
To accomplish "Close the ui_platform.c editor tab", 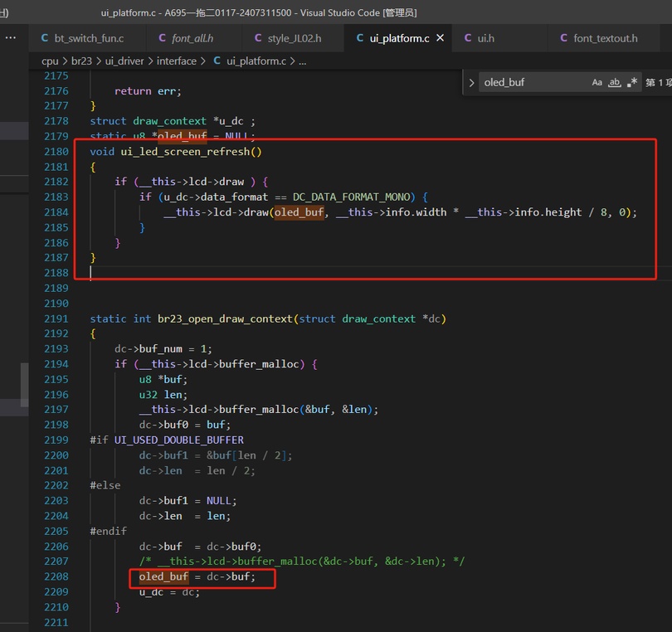I will [441, 38].
